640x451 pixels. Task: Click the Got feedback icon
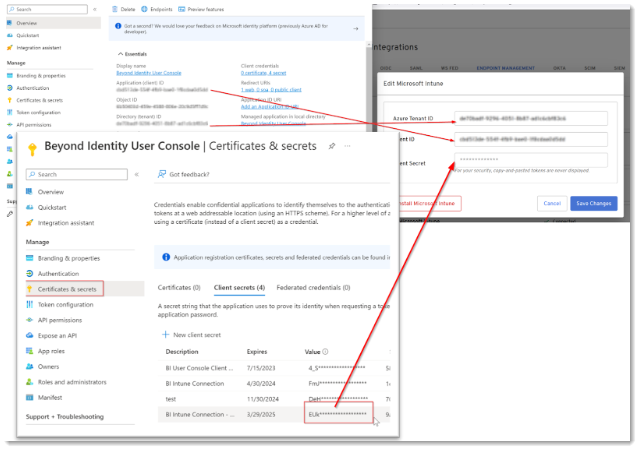pyautogui.click(x=162, y=174)
